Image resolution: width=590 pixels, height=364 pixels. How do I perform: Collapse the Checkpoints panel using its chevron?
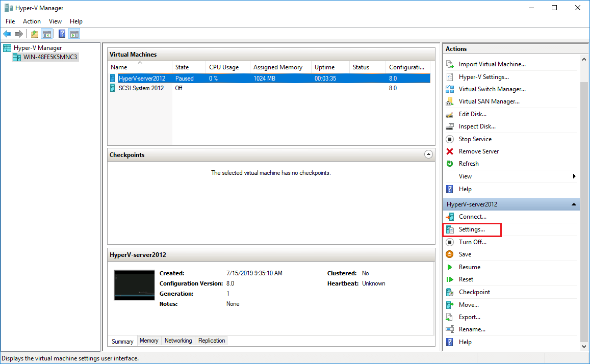pyautogui.click(x=428, y=154)
